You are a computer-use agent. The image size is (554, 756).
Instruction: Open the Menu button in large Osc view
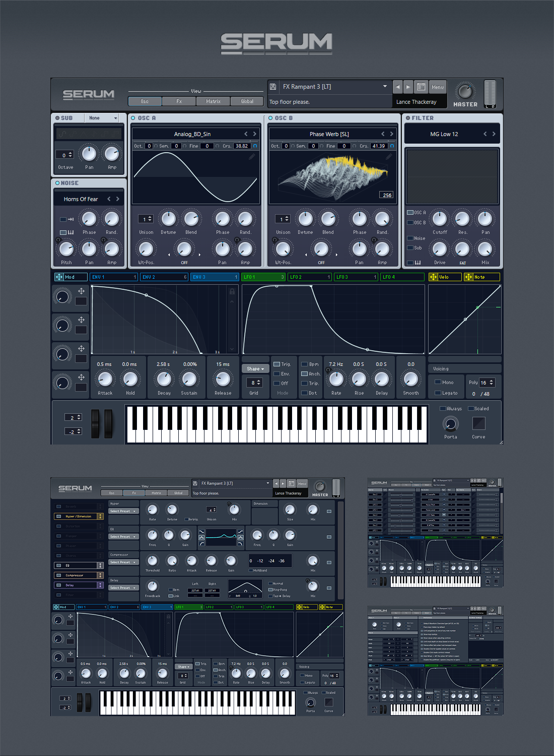pyautogui.click(x=438, y=87)
